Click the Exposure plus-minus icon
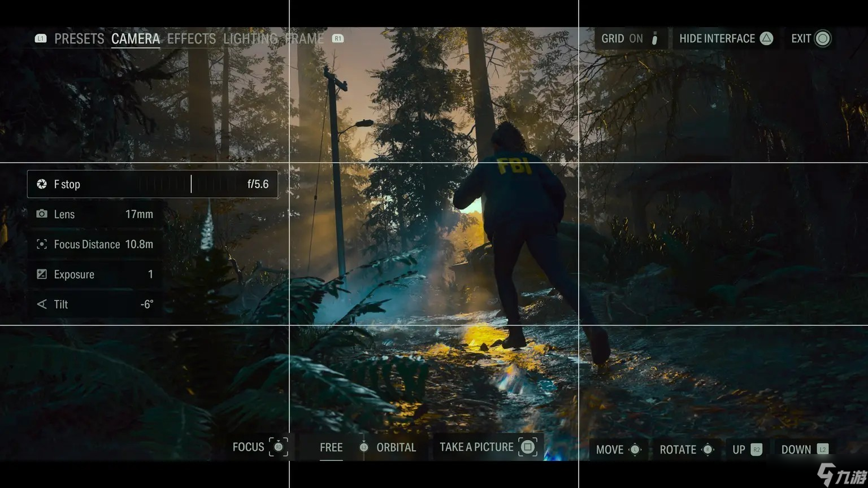This screenshot has width=868, height=488. (x=42, y=274)
